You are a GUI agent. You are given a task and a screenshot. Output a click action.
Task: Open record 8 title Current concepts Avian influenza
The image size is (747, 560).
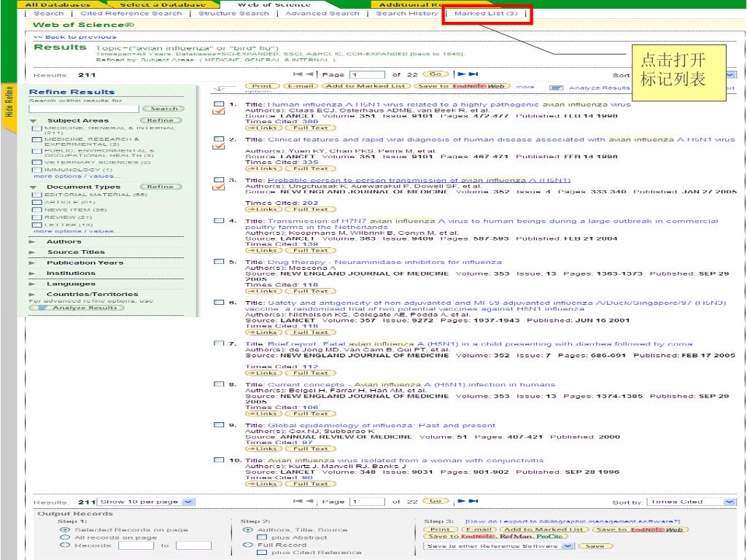pyautogui.click(x=411, y=384)
